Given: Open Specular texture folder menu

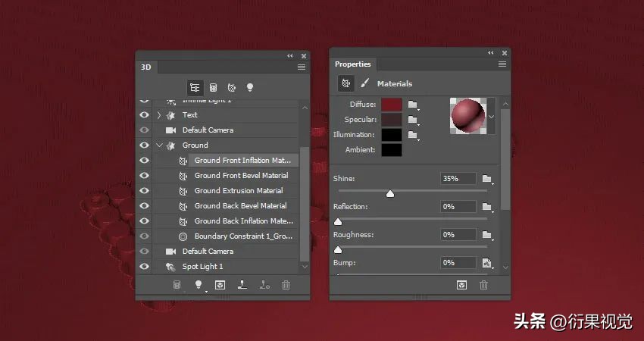Looking at the screenshot, I should (413, 120).
